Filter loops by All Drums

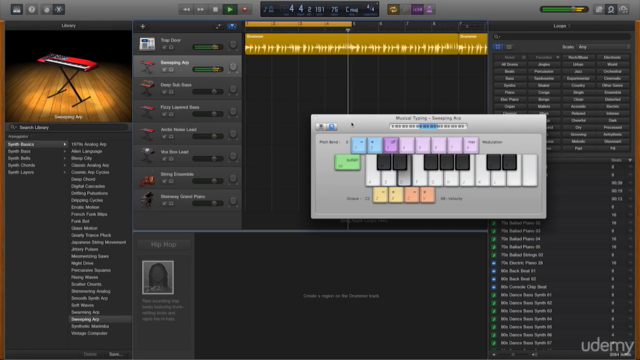(x=509, y=64)
